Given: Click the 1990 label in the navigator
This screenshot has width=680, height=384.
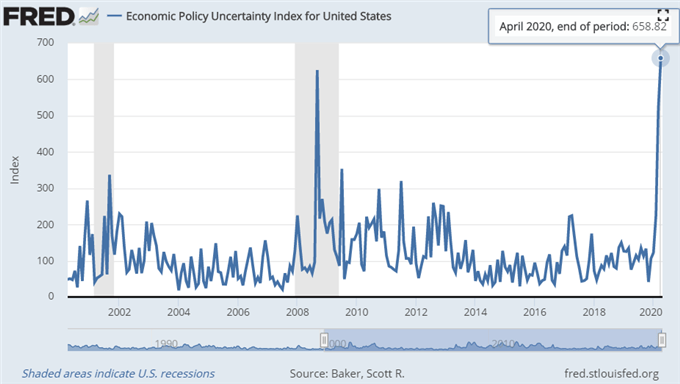Looking at the screenshot, I should pyautogui.click(x=166, y=344).
